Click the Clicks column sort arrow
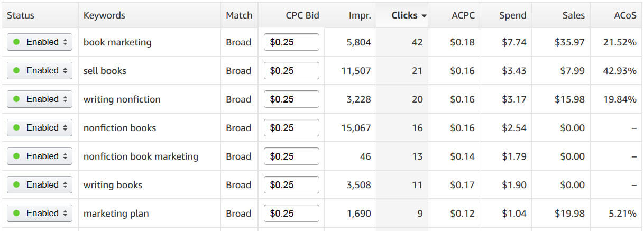 click(x=424, y=16)
